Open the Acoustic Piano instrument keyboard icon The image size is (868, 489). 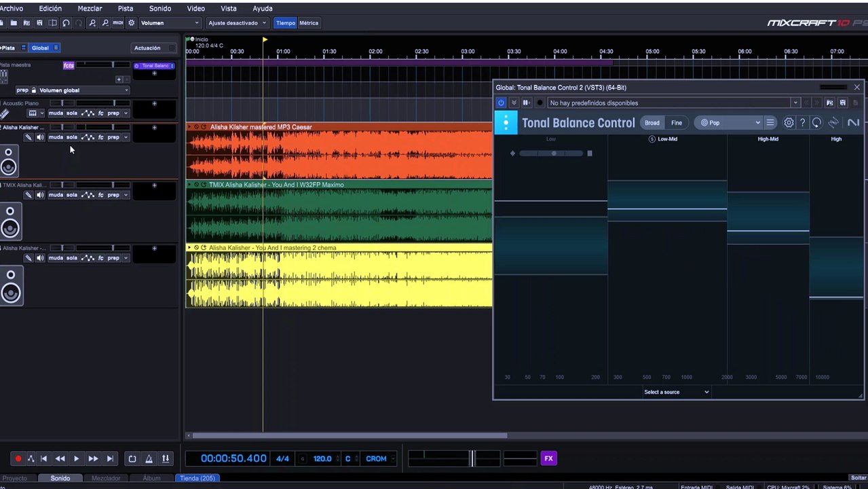tap(32, 113)
